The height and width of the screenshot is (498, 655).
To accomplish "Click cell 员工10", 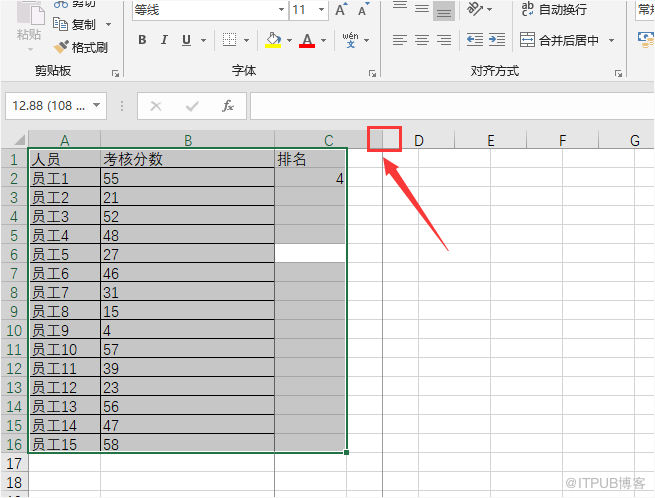I will coord(65,349).
